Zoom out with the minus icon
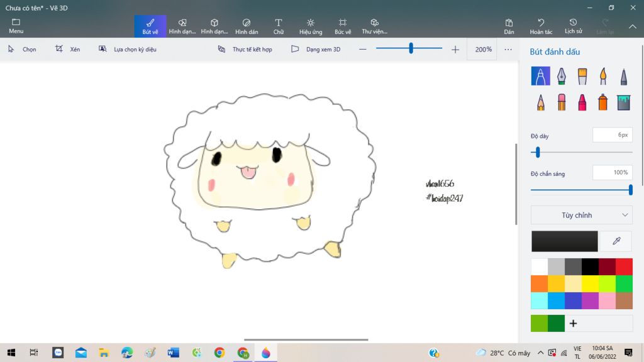The height and width of the screenshot is (362, 644). coord(363,49)
